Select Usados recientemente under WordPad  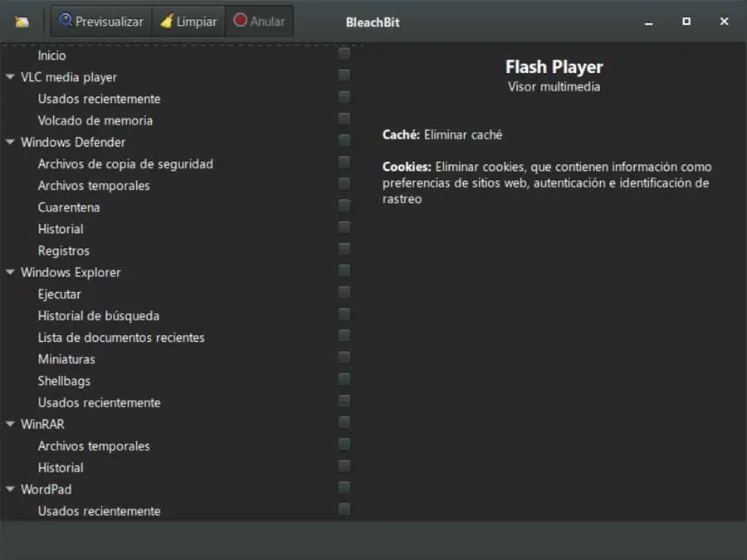point(99,511)
